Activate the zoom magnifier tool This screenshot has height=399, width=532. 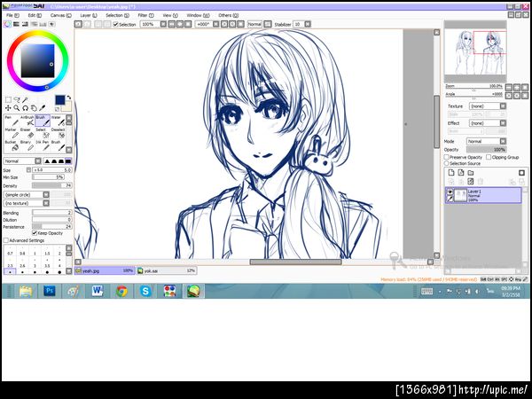[x=17, y=108]
